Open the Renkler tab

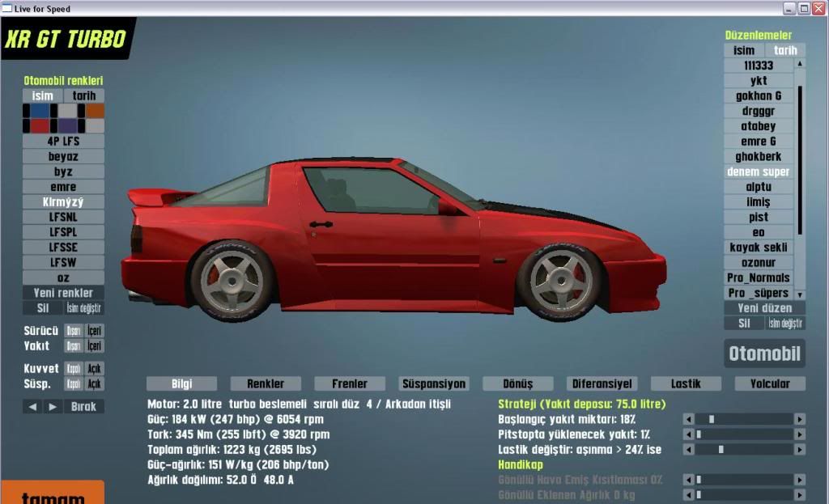266,383
